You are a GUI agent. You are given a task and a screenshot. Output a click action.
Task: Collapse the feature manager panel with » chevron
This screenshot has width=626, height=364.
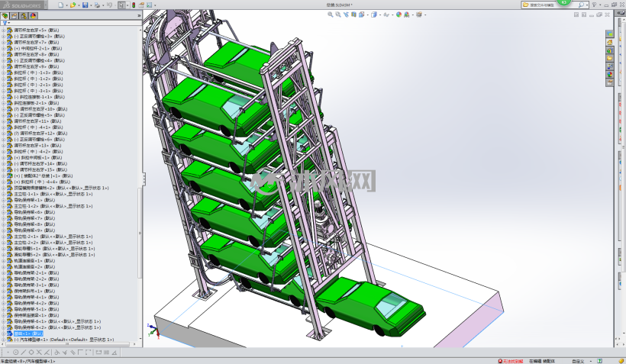tap(139, 16)
